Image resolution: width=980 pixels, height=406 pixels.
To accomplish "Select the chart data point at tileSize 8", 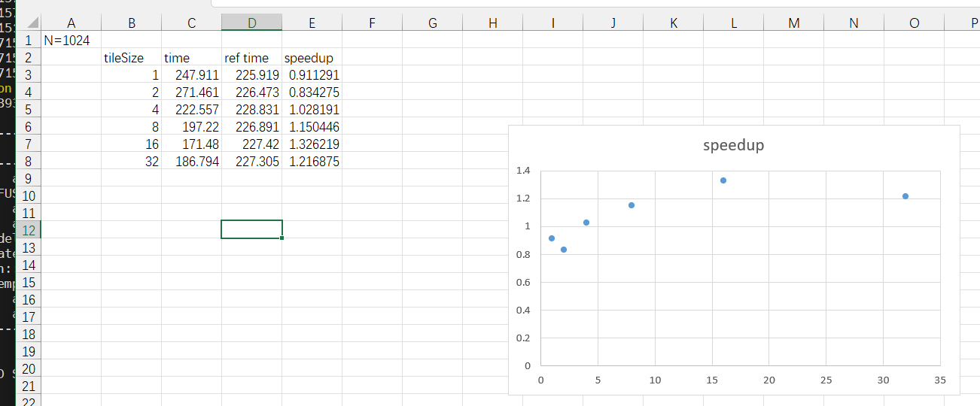I will pyautogui.click(x=632, y=205).
